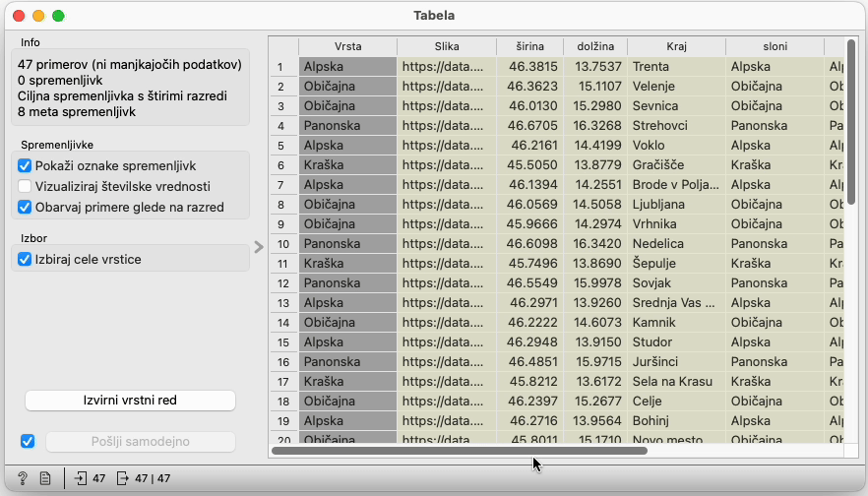This screenshot has width=868, height=496.
Task: Click the output data icon showing 47 | 47
Action: pos(122,478)
